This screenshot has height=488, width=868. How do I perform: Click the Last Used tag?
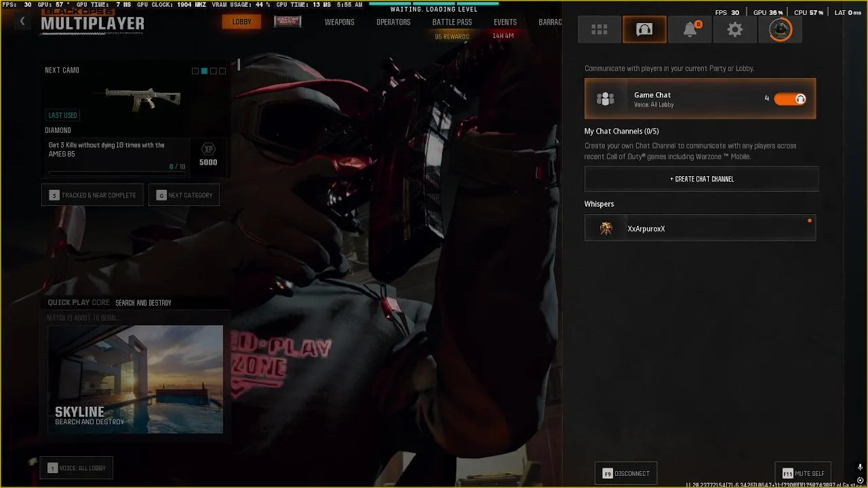62,115
